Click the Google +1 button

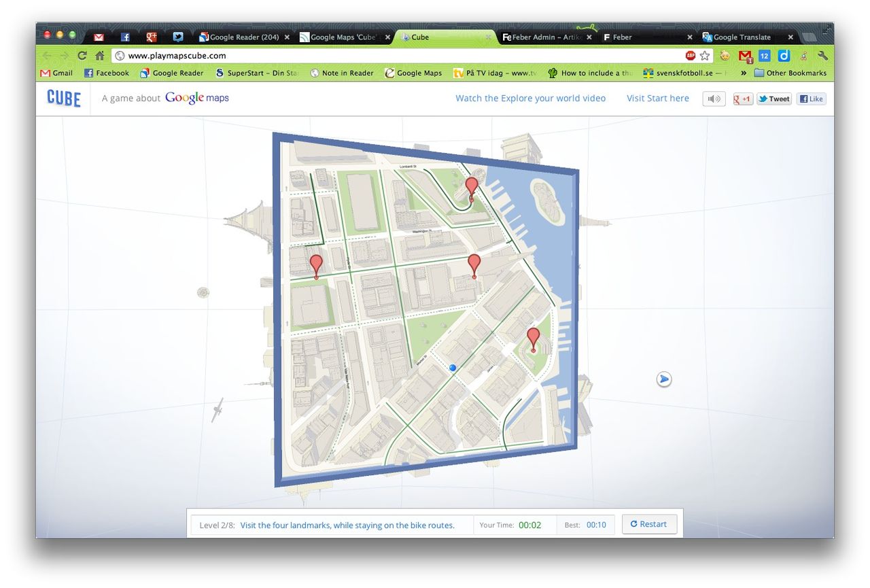pyautogui.click(x=743, y=99)
